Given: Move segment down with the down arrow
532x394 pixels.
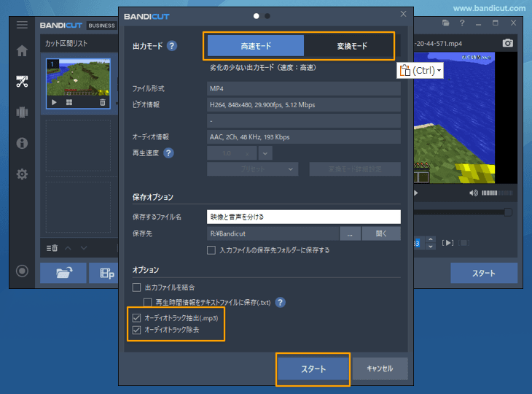Looking at the screenshot, I should tap(84, 248).
